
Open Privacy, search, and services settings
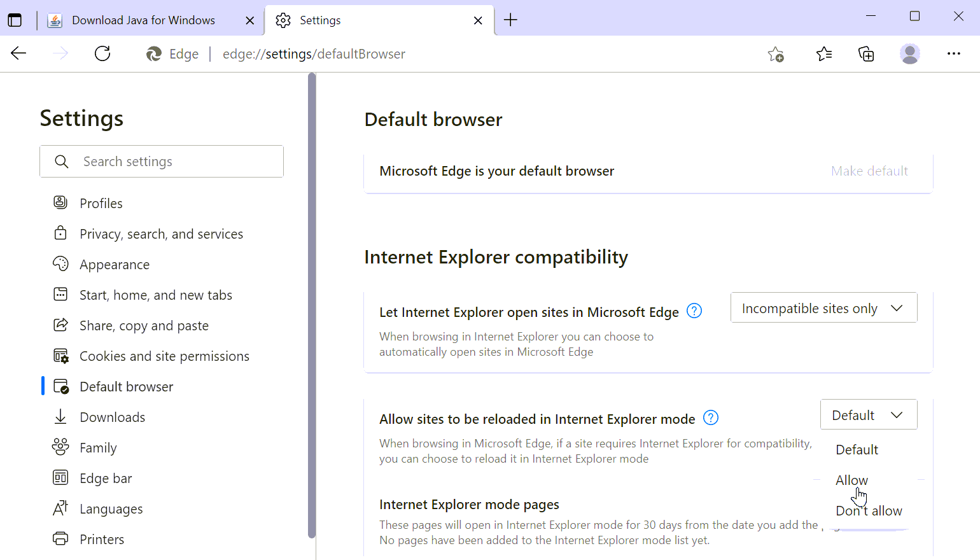[163, 234]
